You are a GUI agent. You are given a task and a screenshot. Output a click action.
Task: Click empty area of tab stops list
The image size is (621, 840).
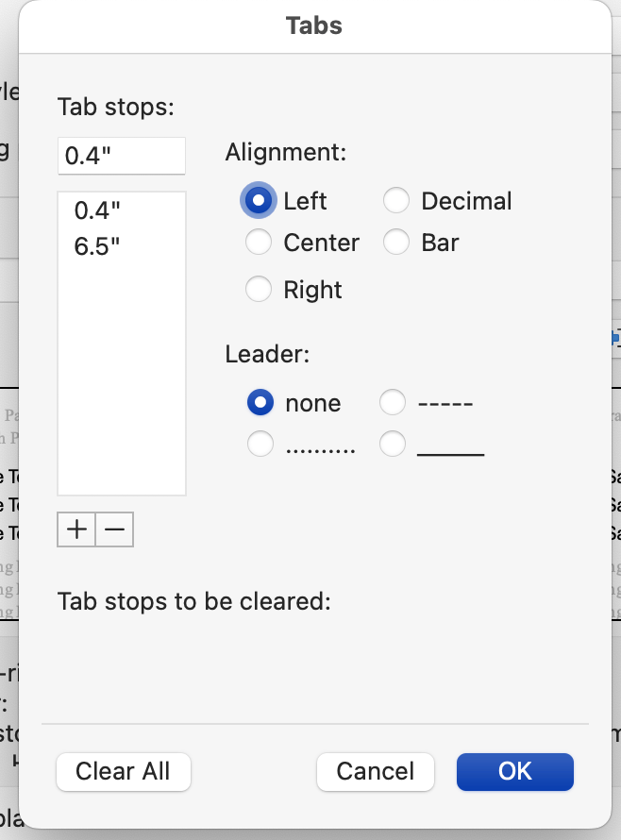[122, 375]
